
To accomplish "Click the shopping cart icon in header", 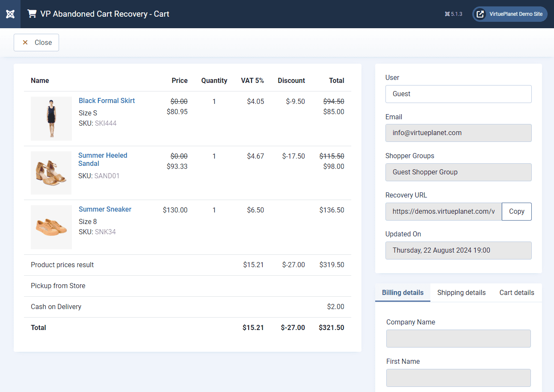I will (32, 14).
